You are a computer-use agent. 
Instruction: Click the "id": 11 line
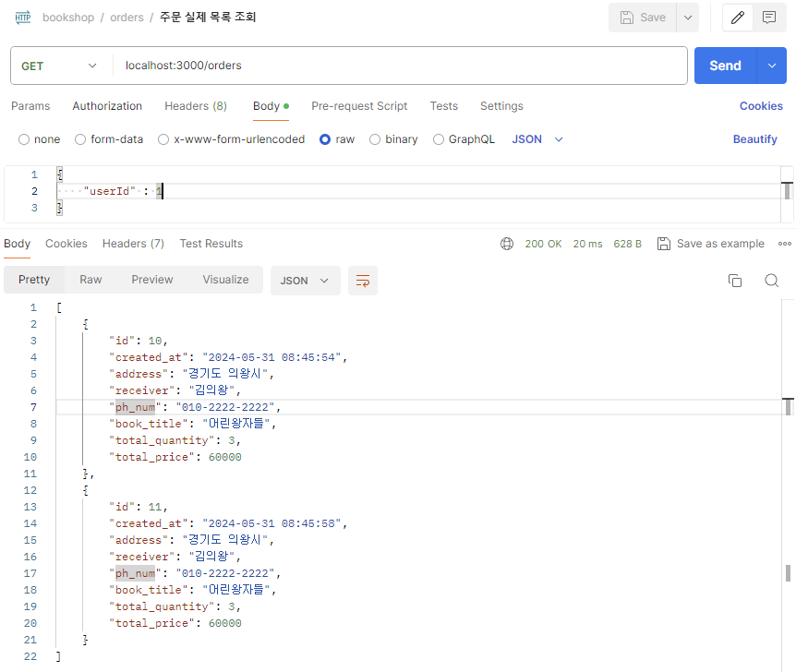click(x=139, y=507)
